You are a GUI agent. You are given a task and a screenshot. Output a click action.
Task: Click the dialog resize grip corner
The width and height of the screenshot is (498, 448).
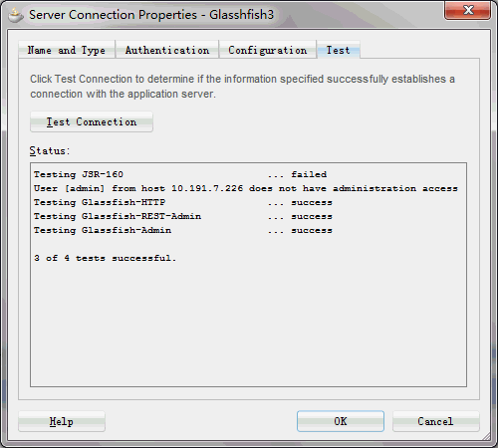pyautogui.click(x=486, y=436)
